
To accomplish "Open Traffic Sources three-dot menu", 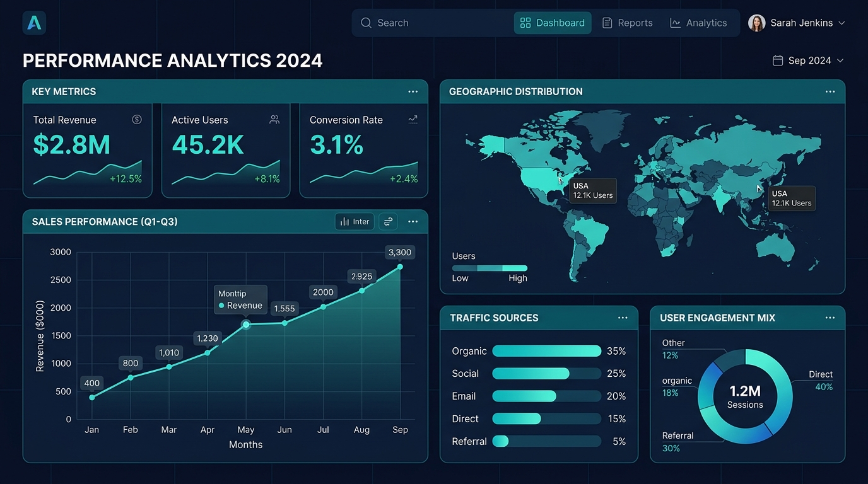I will point(623,318).
